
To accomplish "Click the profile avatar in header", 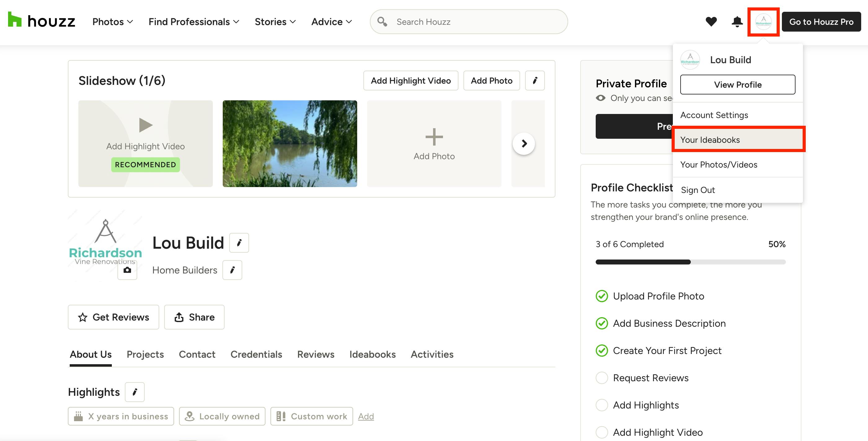I will pyautogui.click(x=763, y=22).
